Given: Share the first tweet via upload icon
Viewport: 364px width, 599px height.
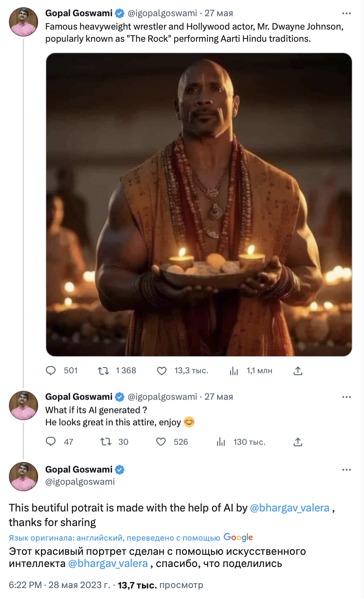Looking at the screenshot, I should pyautogui.click(x=298, y=370).
